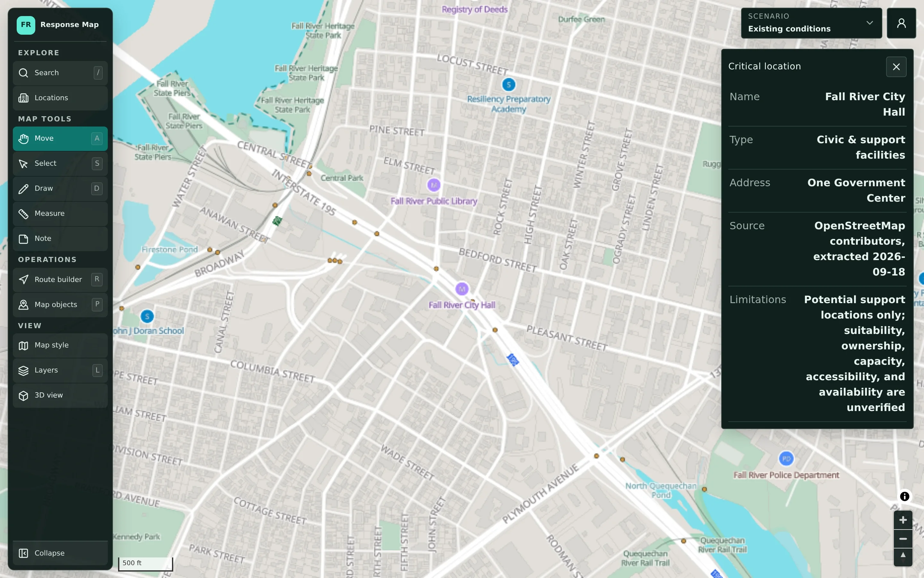The image size is (924, 578).
Task: Close the Critical location panel
Action: [896, 67]
